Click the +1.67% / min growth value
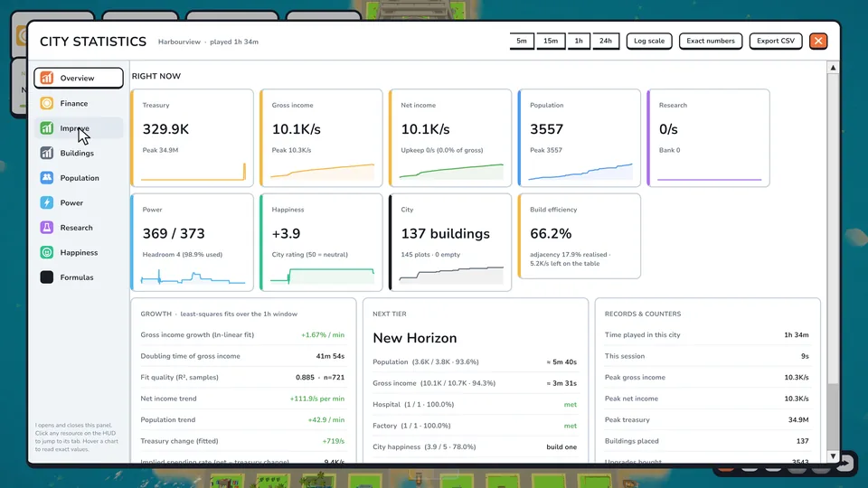Image resolution: width=868 pixels, height=488 pixels. click(x=323, y=335)
